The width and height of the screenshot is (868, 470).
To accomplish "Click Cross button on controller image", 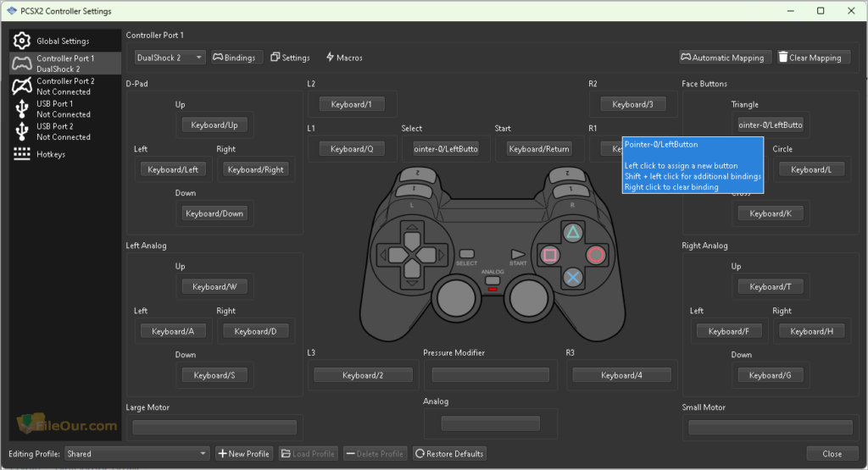I will [x=573, y=278].
